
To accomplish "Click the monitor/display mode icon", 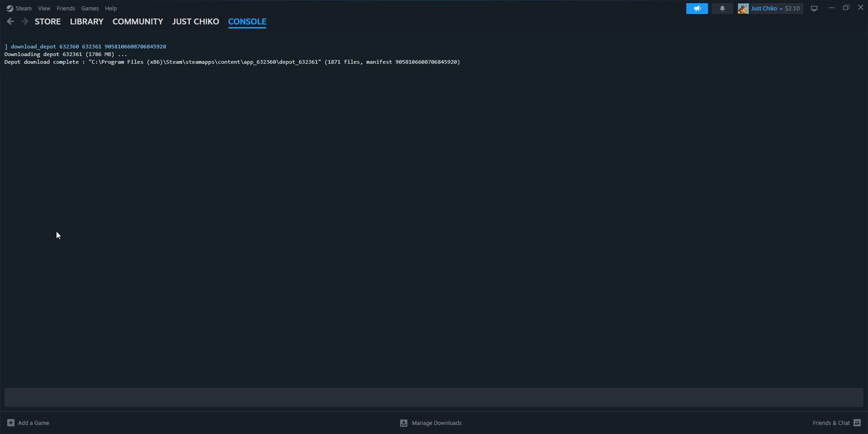I will 814,8.
